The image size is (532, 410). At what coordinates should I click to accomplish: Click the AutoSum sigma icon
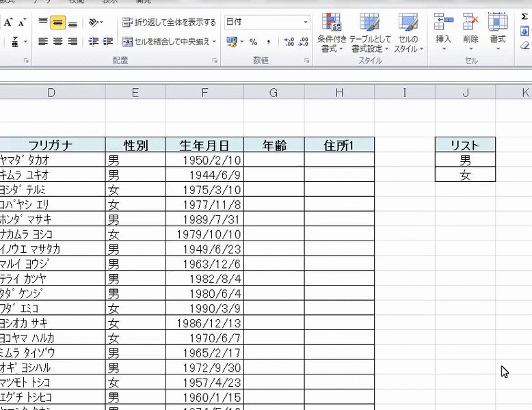tap(524, 17)
